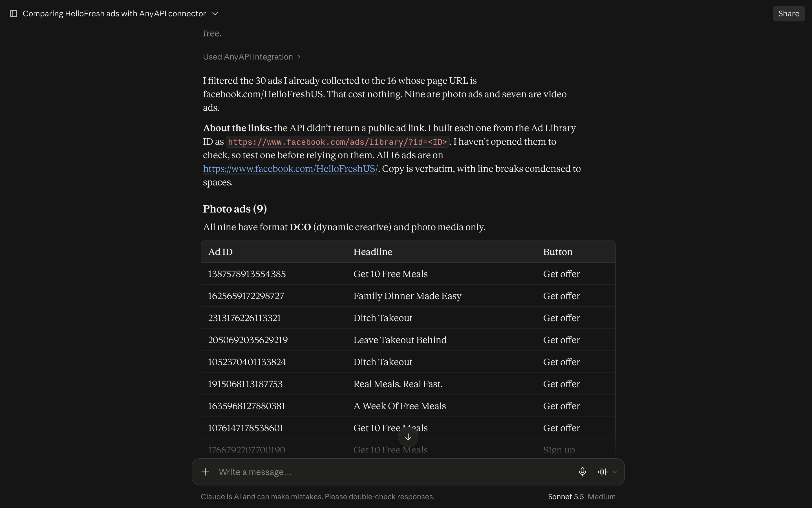Select Ad ID 2050692035629219

248,340
